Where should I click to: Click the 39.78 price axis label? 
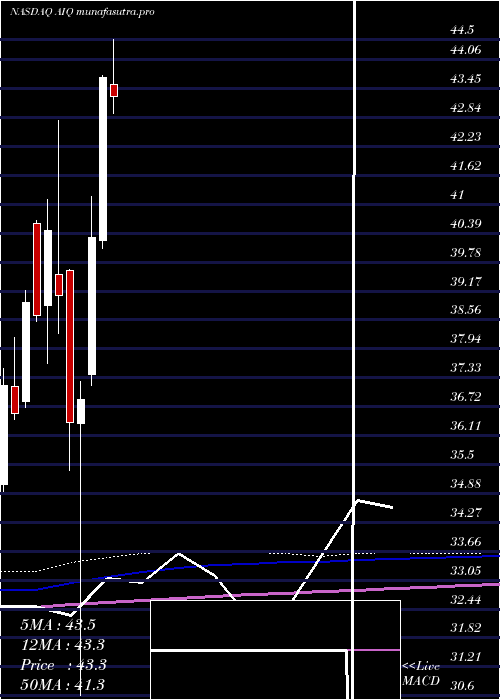[x=466, y=252]
